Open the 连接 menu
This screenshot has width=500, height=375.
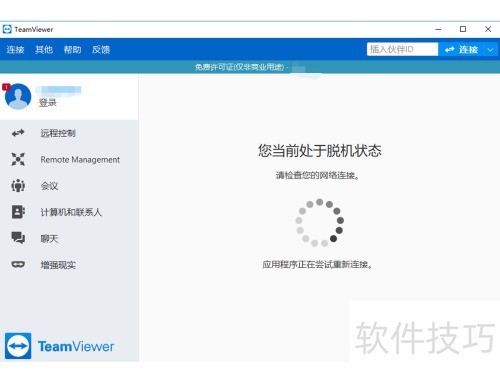pos(15,50)
